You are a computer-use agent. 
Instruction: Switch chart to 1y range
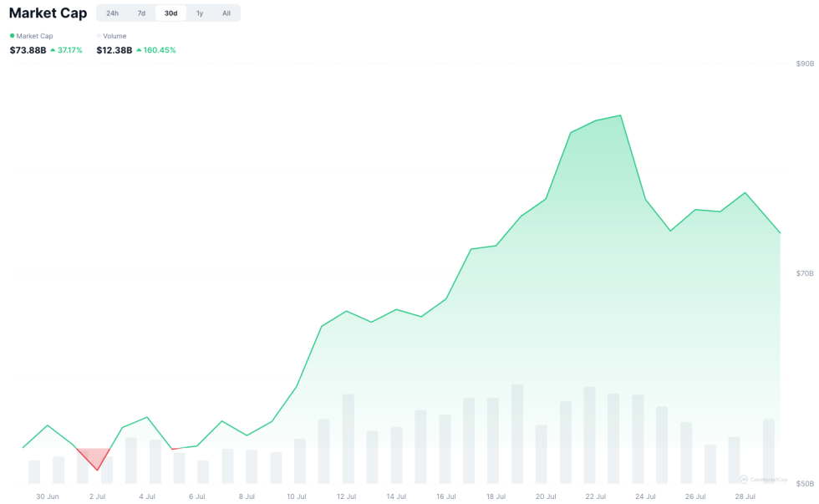click(x=200, y=13)
